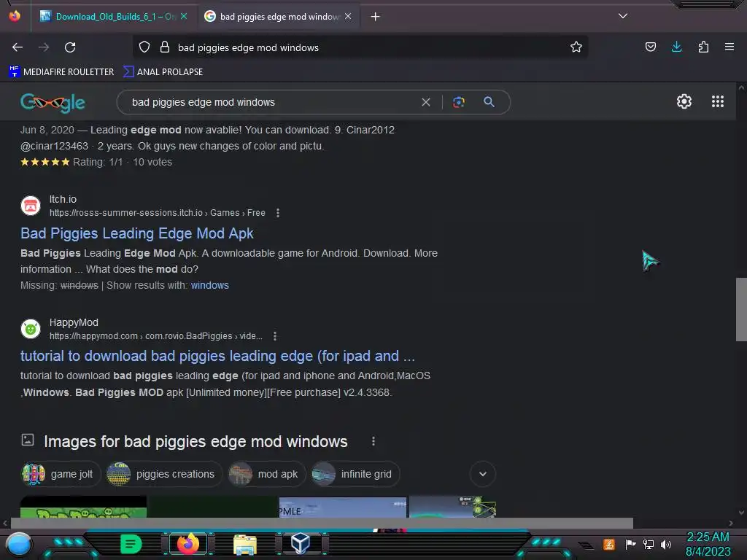Bookmark this page with the star icon

[576, 47]
